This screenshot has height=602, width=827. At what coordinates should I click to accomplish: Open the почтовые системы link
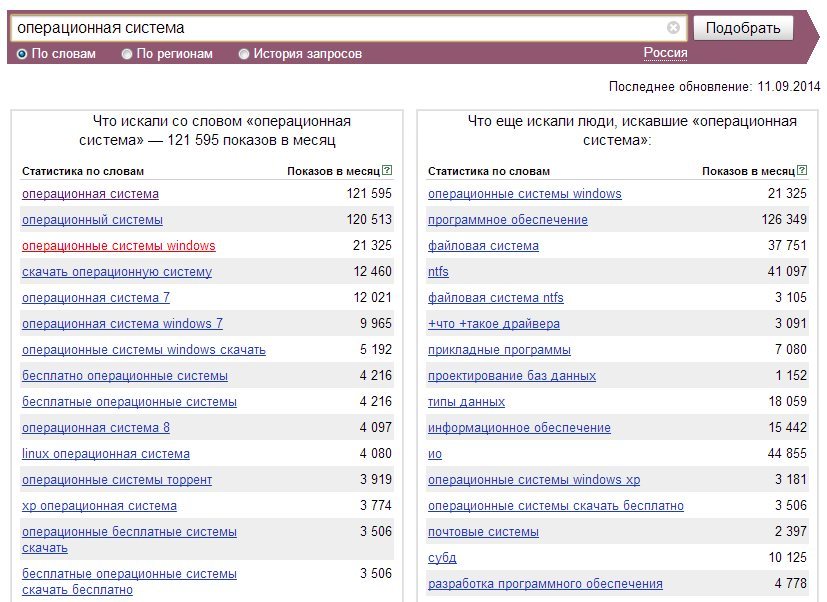483,532
